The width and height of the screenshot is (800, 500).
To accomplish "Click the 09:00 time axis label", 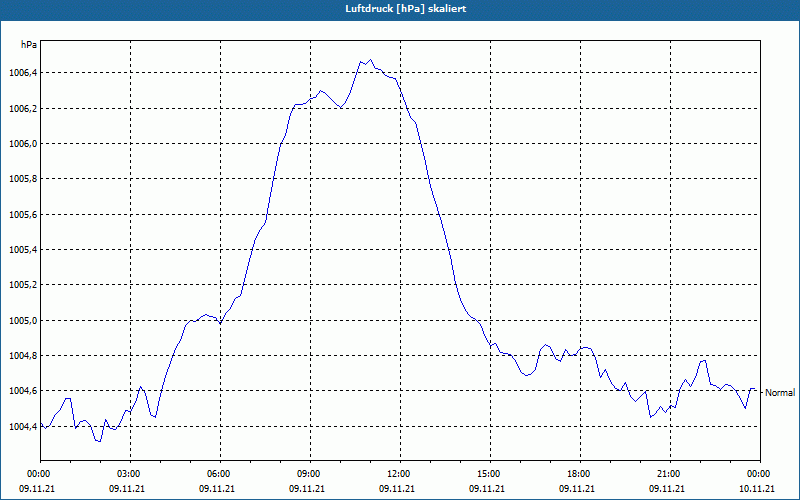I will pyautogui.click(x=307, y=474).
